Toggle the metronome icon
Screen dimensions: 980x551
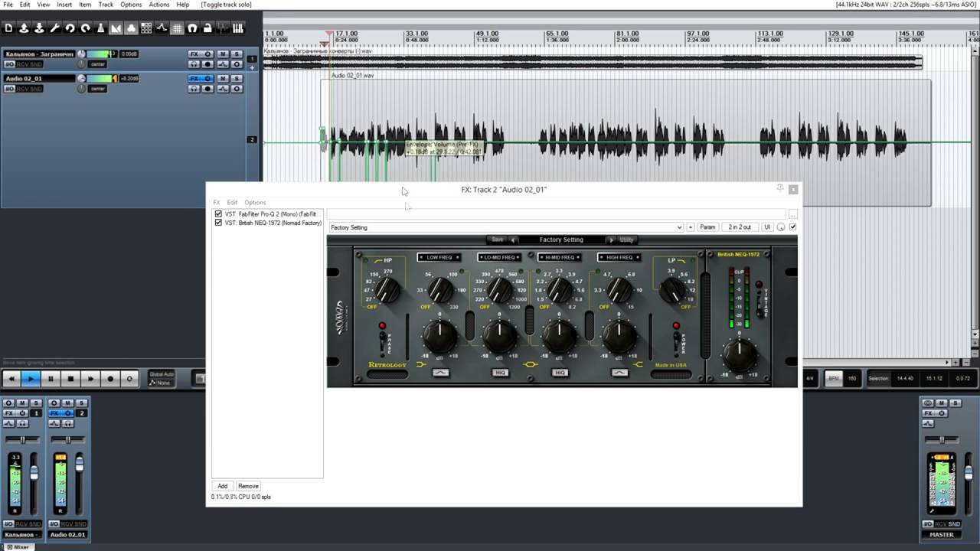click(100, 28)
